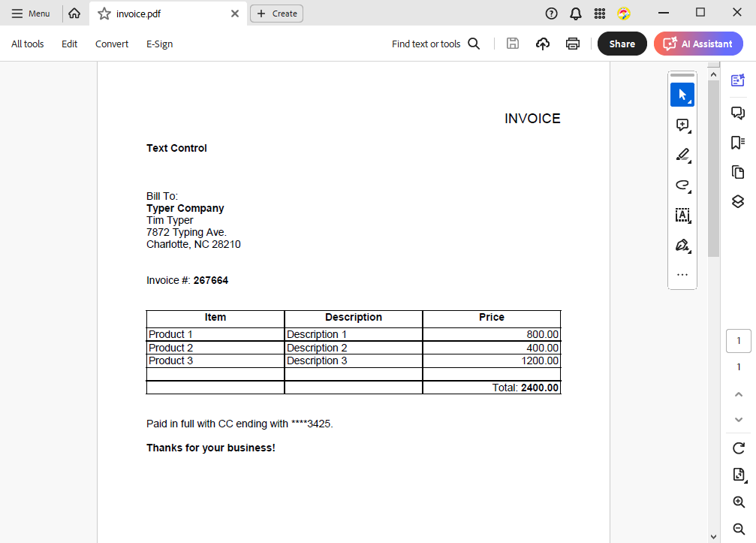Click the Create button
This screenshot has height=543, width=756.
click(277, 14)
